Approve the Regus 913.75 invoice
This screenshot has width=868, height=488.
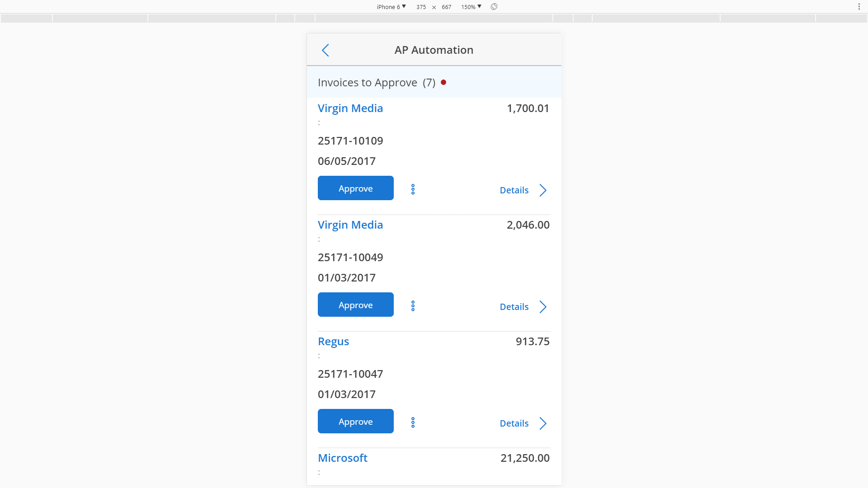tap(355, 422)
